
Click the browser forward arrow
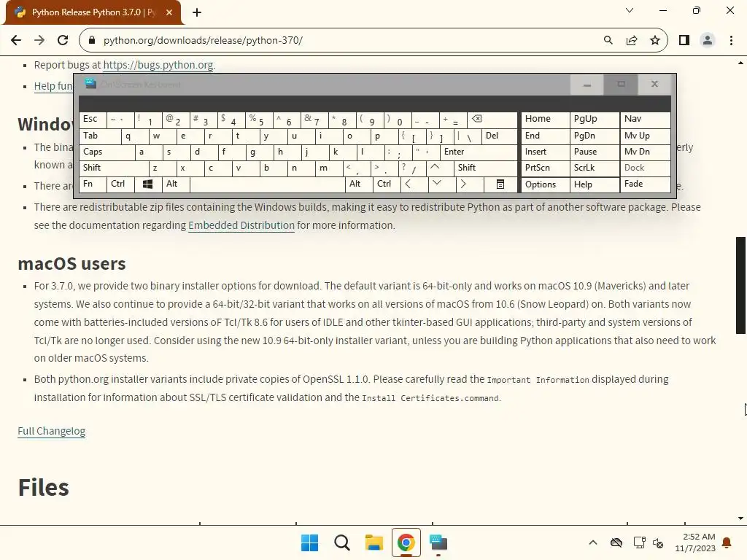[x=39, y=40]
